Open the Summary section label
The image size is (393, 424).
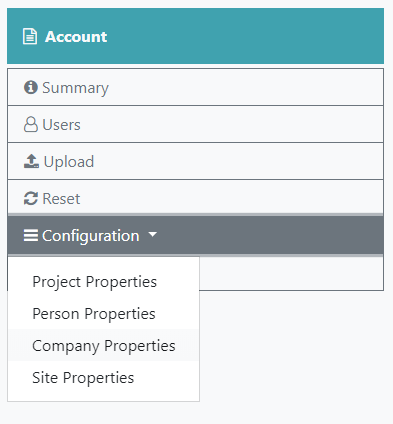(75, 88)
